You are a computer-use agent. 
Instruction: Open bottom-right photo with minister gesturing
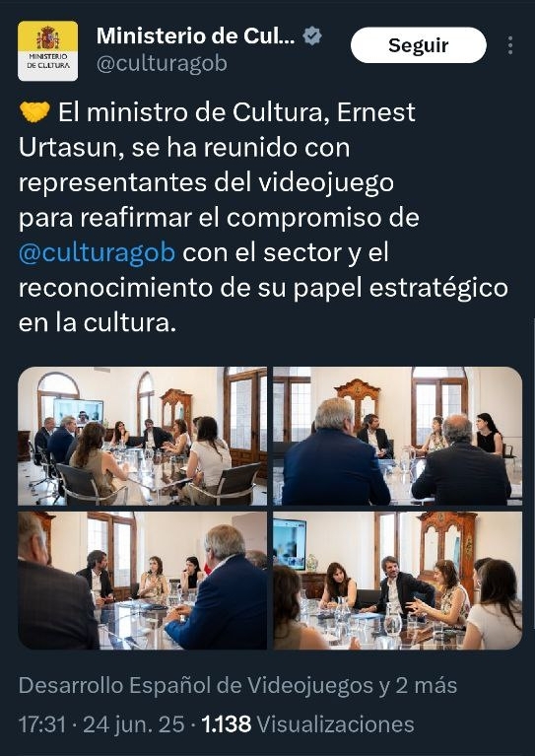point(398,581)
